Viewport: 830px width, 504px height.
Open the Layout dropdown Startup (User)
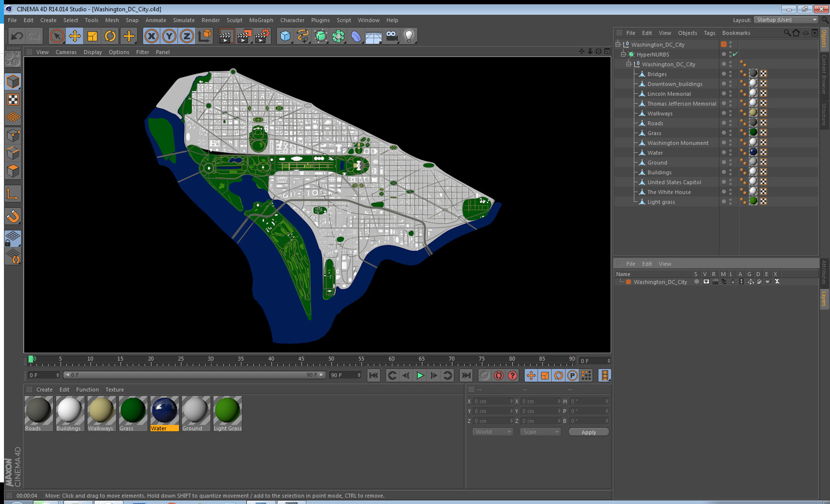tap(786, 20)
